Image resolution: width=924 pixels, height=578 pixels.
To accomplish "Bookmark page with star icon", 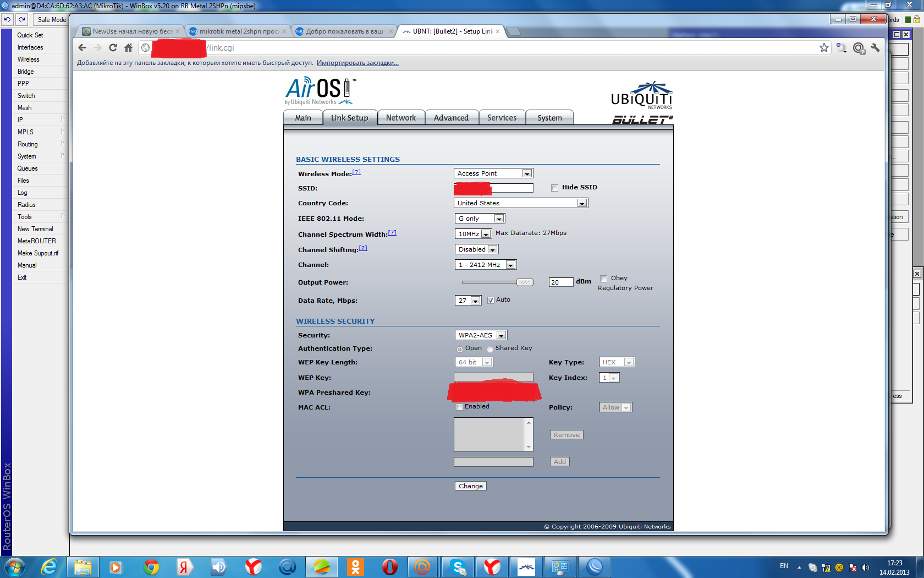I will tap(824, 48).
